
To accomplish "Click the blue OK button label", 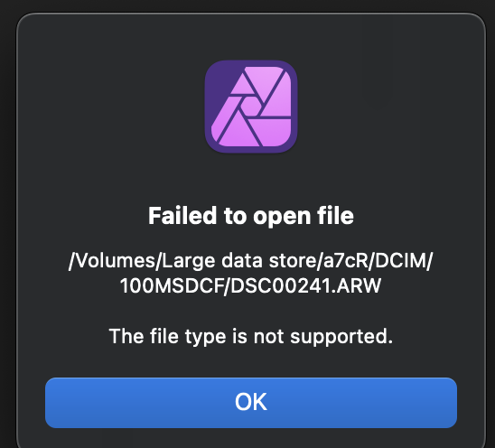I will click(251, 402).
